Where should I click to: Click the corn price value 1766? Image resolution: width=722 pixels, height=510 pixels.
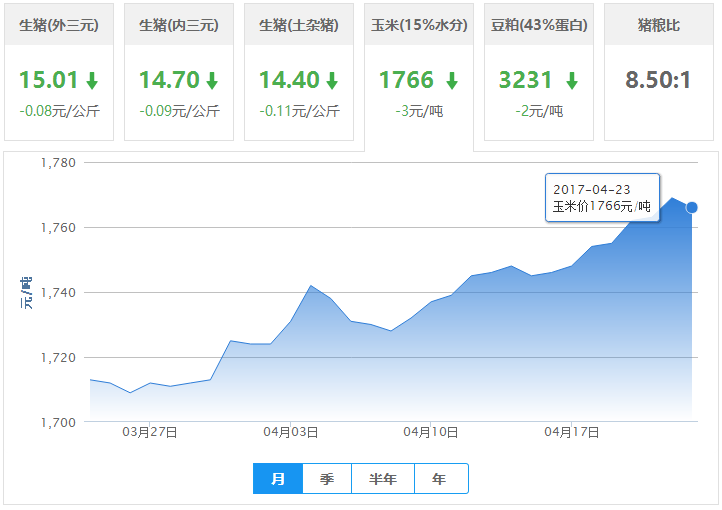pyautogui.click(x=407, y=80)
